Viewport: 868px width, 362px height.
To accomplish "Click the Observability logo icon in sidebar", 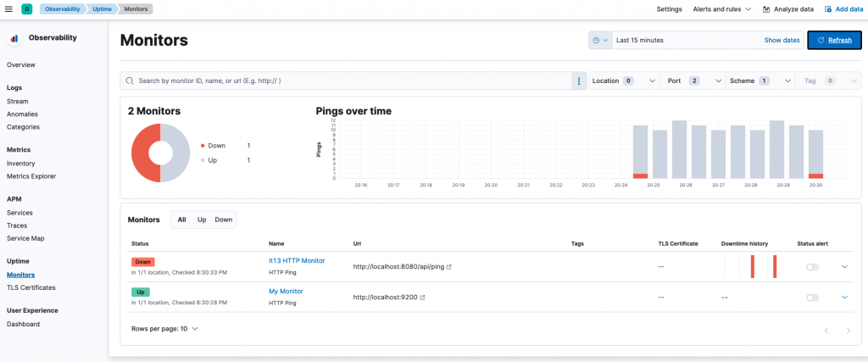I will click(x=14, y=38).
